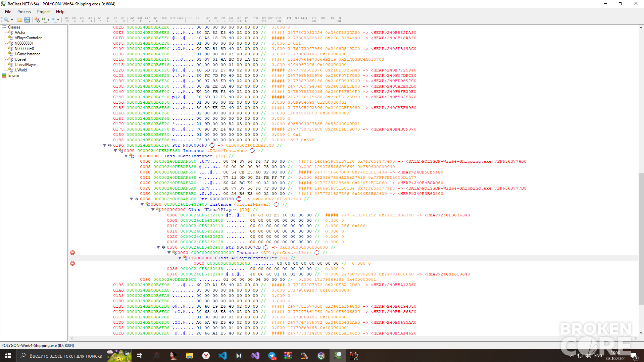Select the VTBL virtual table type
Viewport: 644px width, 362px height.
click(x=323, y=19)
